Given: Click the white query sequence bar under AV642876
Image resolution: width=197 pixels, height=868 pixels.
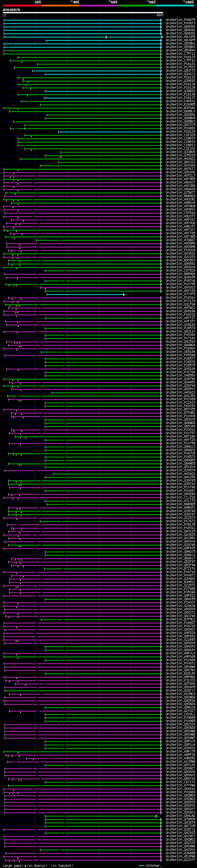Looking at the screenshot, I should coord(83,12).
